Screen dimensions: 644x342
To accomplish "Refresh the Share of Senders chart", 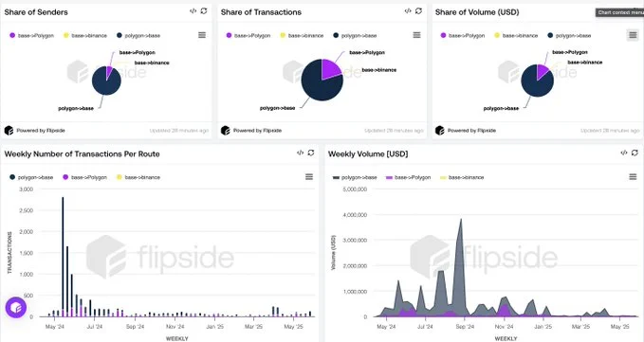I will (x=204, y=11).
